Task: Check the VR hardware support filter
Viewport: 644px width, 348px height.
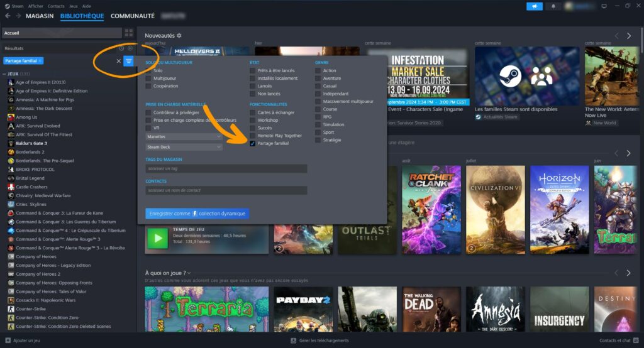Action: [x=148, y=128]
